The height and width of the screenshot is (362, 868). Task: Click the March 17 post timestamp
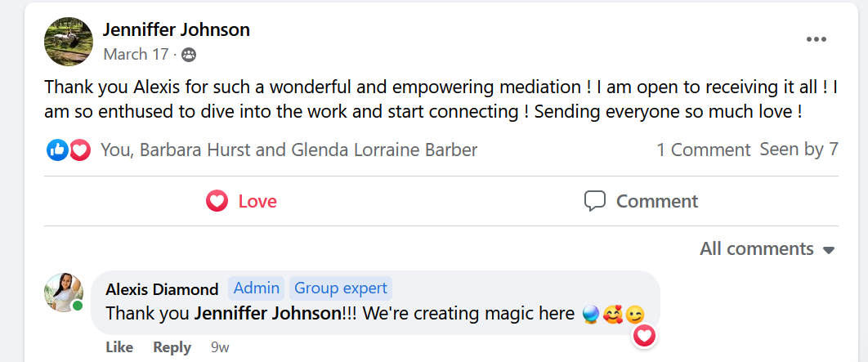tap(136, 55)
